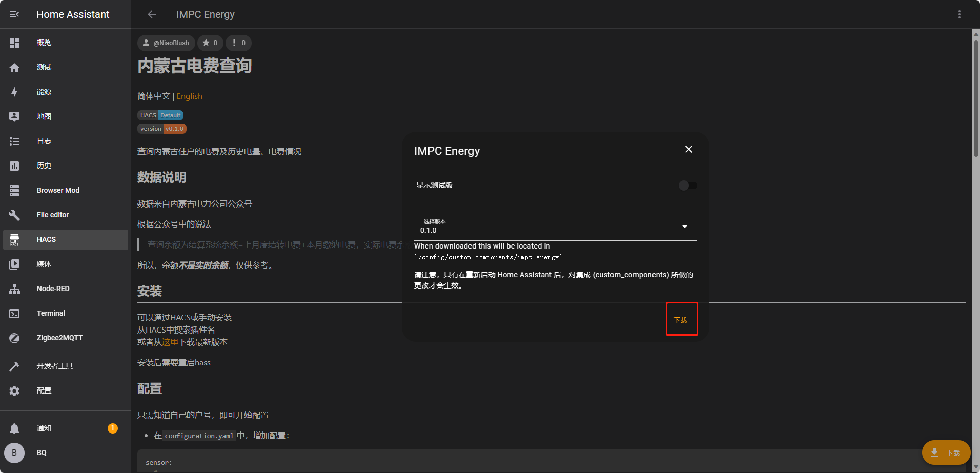980x473 pixels.
Task: Launch the File editor from the sidebar
Action: [14, 215]
